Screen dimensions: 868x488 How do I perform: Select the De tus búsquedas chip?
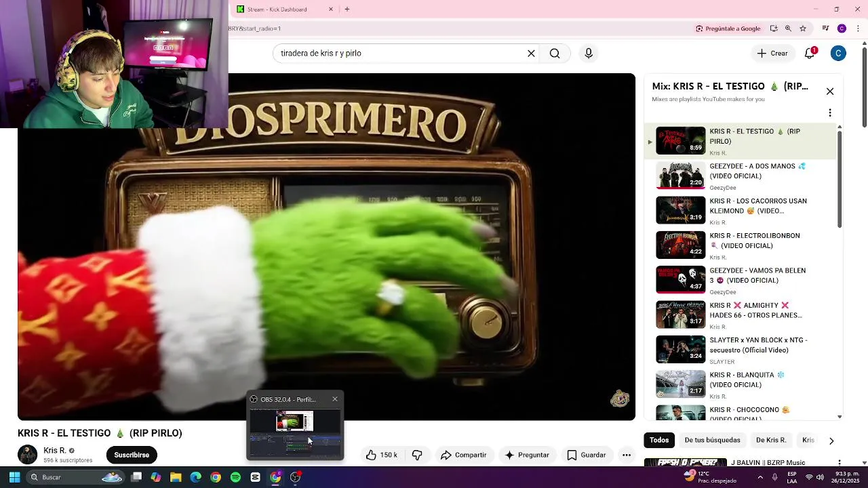(x=712, y=441)
